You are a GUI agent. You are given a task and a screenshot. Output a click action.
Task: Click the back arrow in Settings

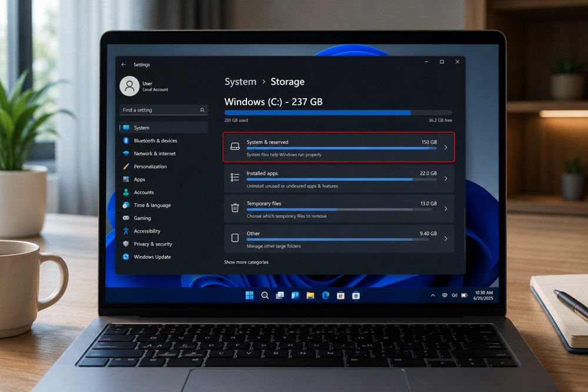pyautogui.click(x=123, y=65)
